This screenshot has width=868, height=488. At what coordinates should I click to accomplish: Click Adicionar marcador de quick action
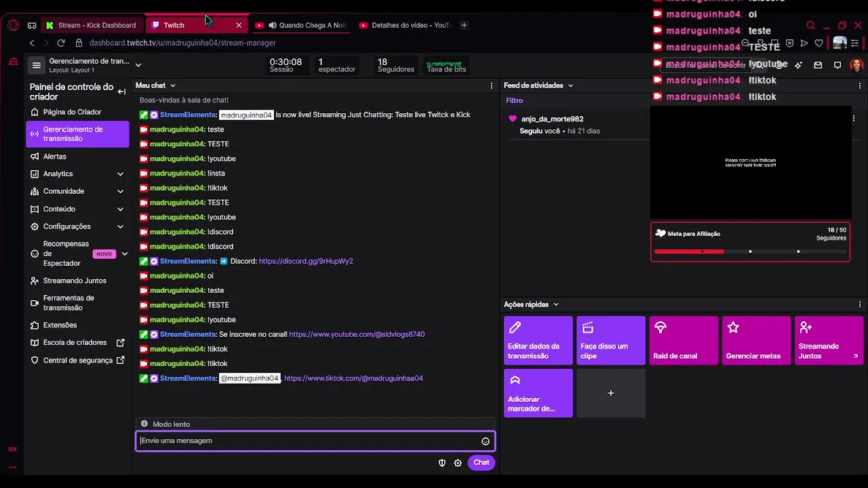pos(538,393)
